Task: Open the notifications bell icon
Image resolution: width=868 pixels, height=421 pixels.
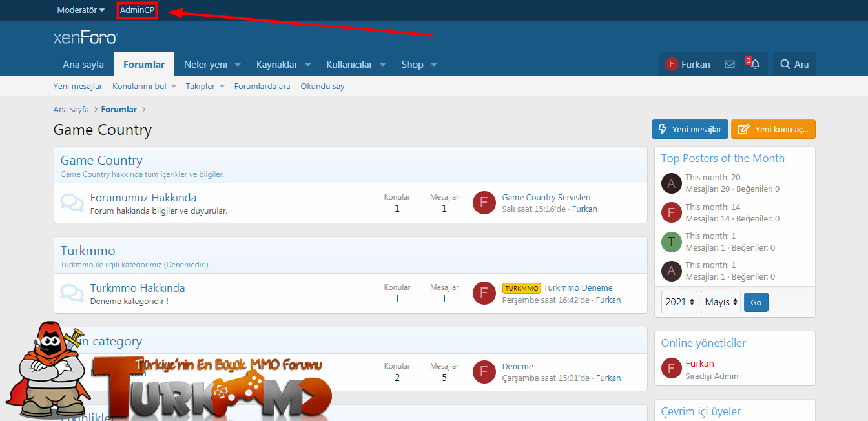Action: [x=754, y=65]
